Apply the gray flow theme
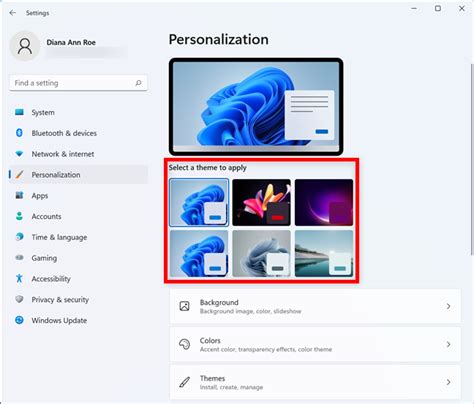The height and width of the screenshot is (404, 474). [x=261, y=253]
